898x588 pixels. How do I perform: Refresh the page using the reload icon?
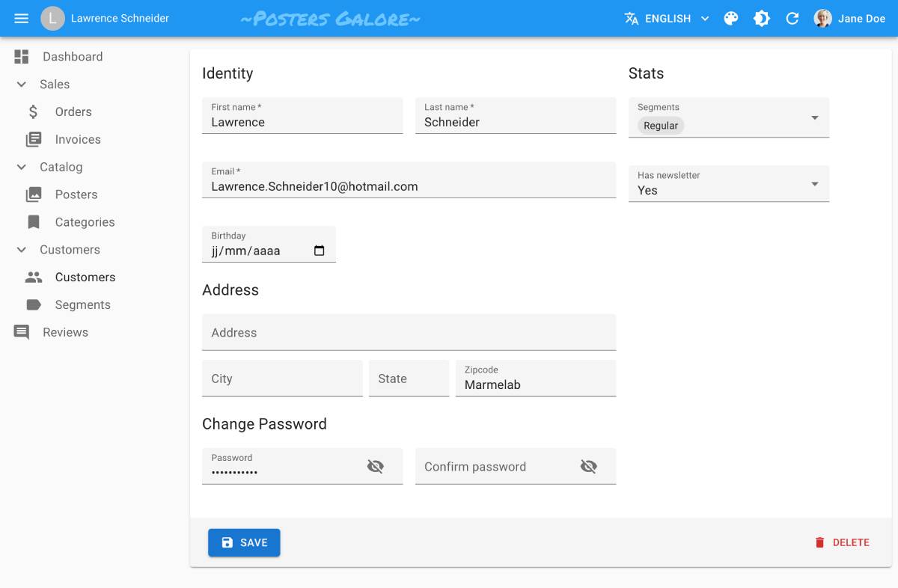(x=792, y=18)
